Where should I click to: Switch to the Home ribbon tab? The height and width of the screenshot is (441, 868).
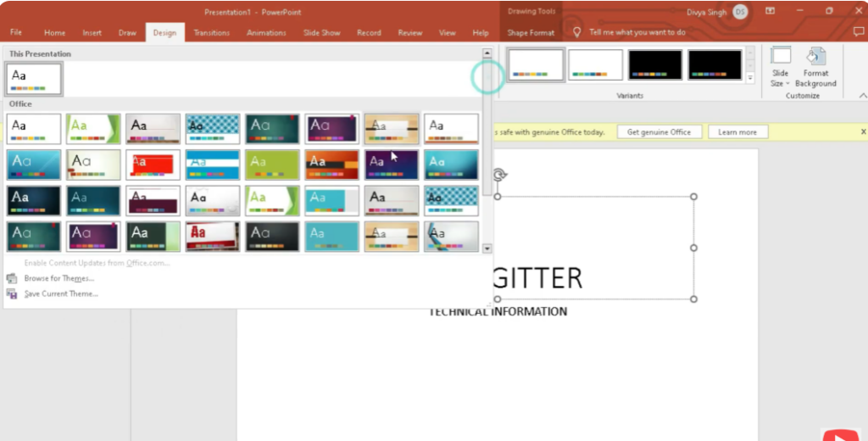tap(54, 33)
